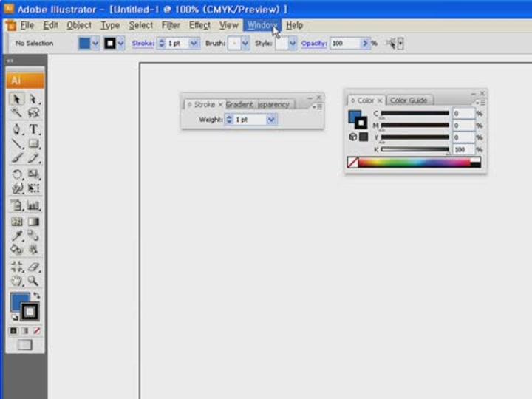Select the Direct Selection tool
532x399 pixels.
point(33,99)
